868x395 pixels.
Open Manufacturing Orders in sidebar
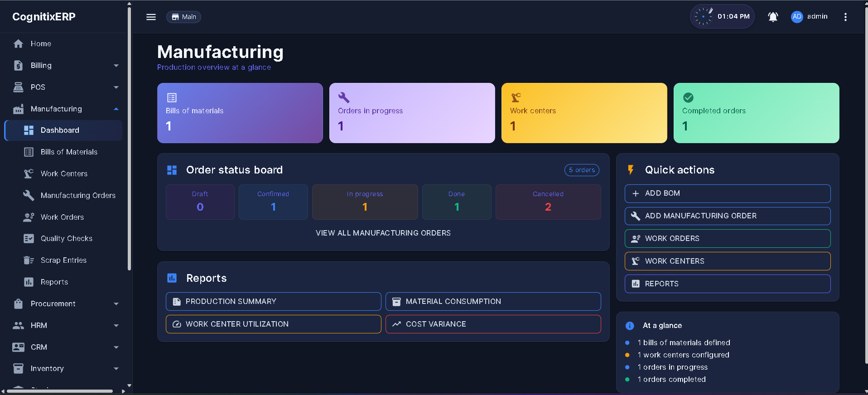tap(63, 195)
